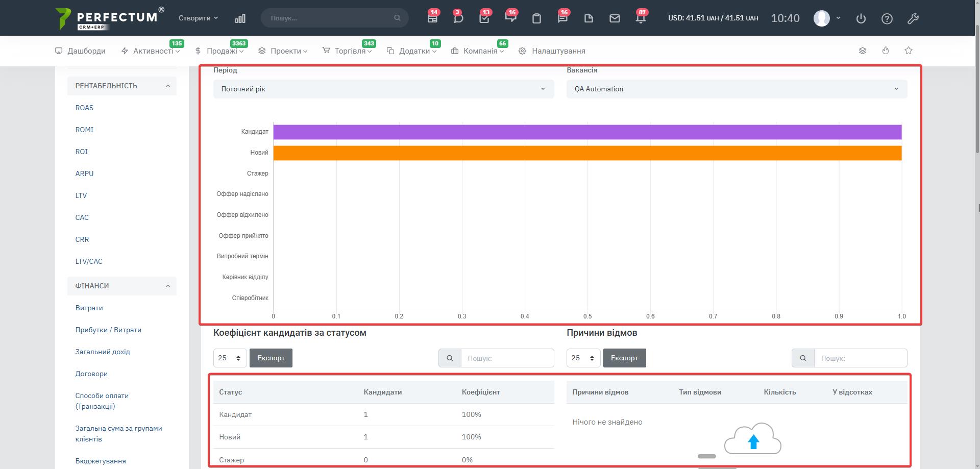Click the power logout icon
This screenshot has width=980, height=469.
click(x=861, y=19)
